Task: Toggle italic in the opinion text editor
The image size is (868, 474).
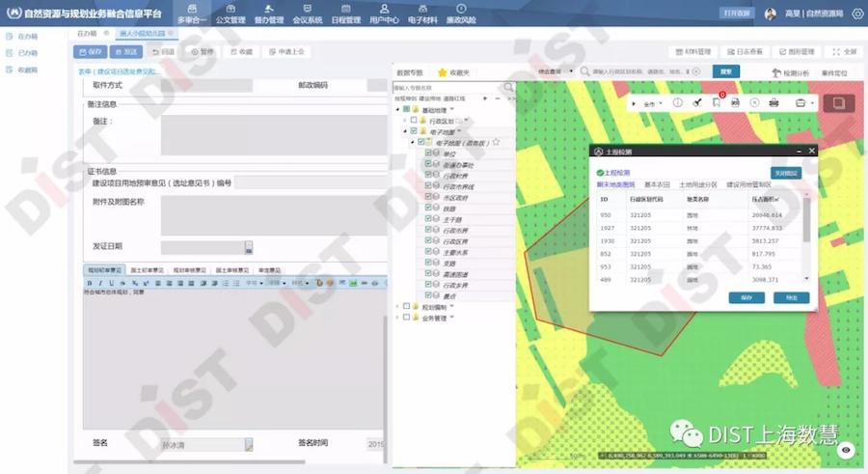Action: coord(100,283)
